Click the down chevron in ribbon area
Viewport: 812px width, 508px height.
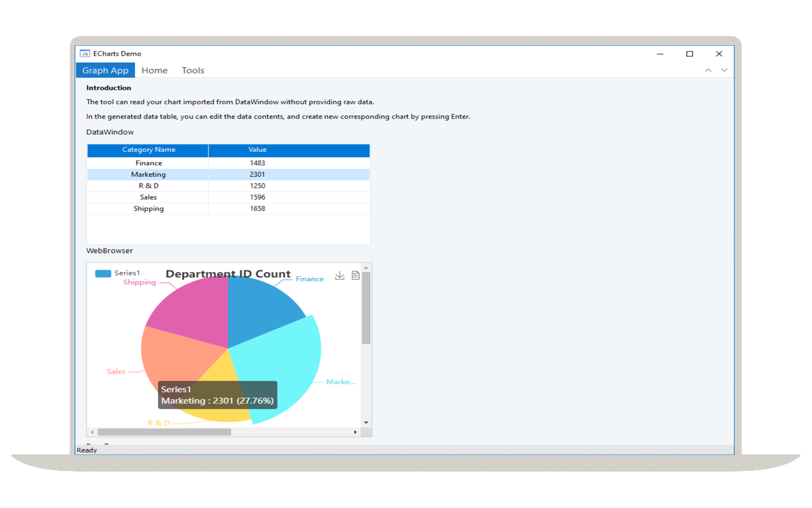click(724, 70)
